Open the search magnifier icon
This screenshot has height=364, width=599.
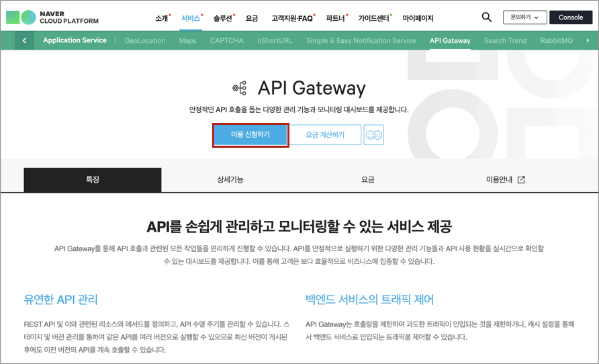[x=486, y=17]
